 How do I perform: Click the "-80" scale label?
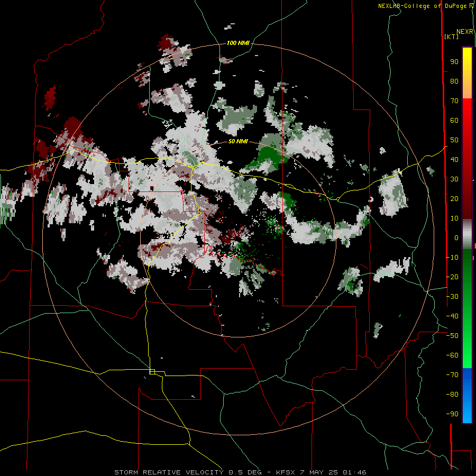(452, 395)
